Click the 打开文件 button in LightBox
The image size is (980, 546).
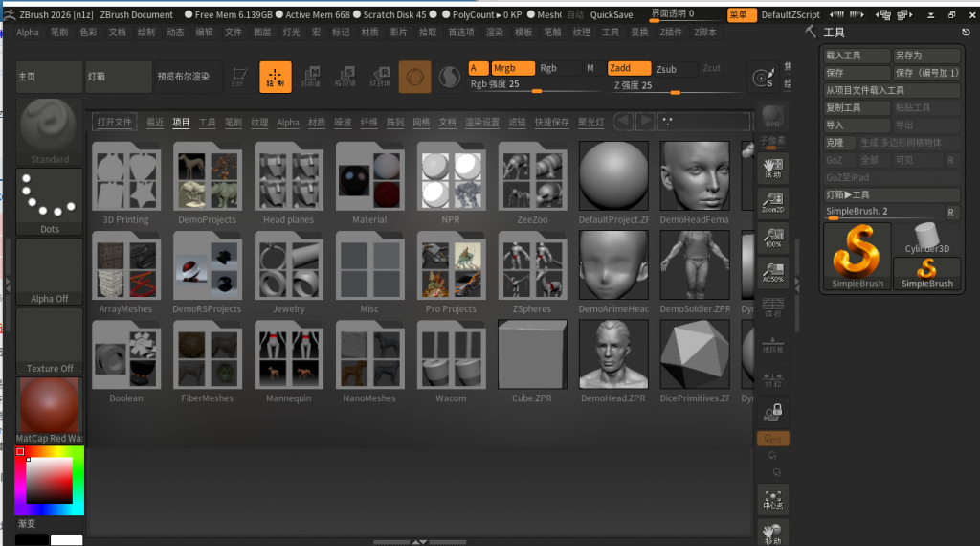pyautogui.click(x=115, y=122)
